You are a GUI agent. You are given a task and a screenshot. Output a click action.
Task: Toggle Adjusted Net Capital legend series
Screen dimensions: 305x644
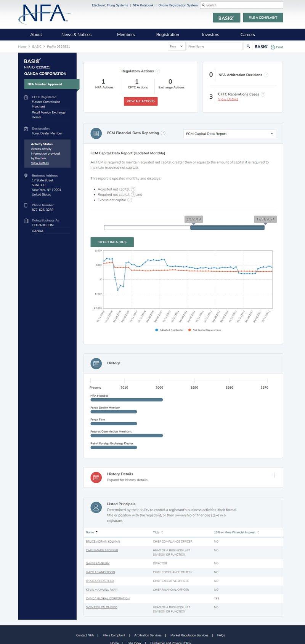coord(169,330)
